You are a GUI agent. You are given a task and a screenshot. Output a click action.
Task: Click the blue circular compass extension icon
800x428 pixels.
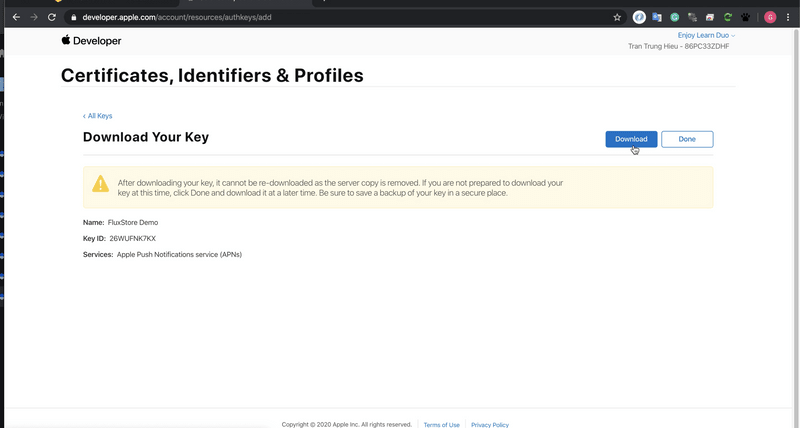[639, 17]
